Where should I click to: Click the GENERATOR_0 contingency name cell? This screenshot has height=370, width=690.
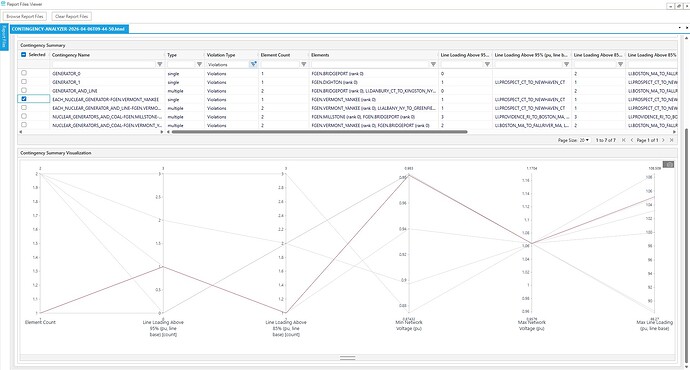[66, 73]
